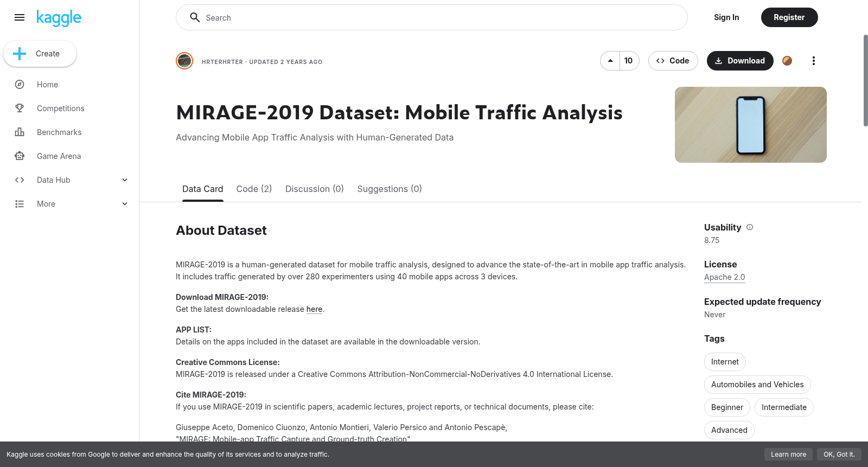Open Home via compass icon
The width and height of the screenshot is (868, 467).
[x=20, y=85]
